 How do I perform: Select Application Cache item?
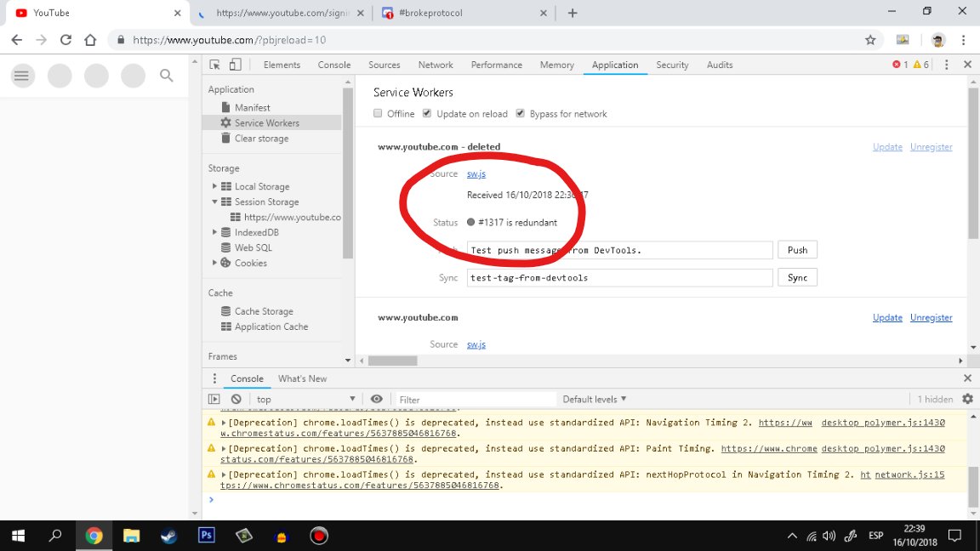[272, 327]
